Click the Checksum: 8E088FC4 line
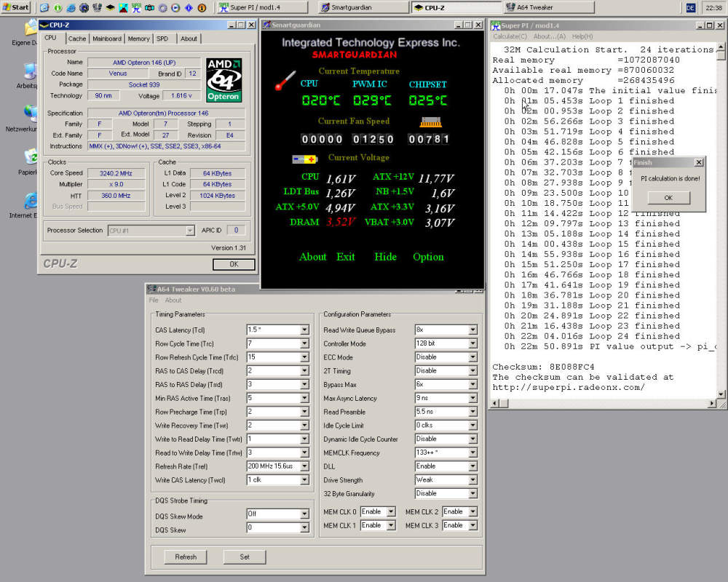The width and height of the screenshot is (728, 582). (543, 367)
